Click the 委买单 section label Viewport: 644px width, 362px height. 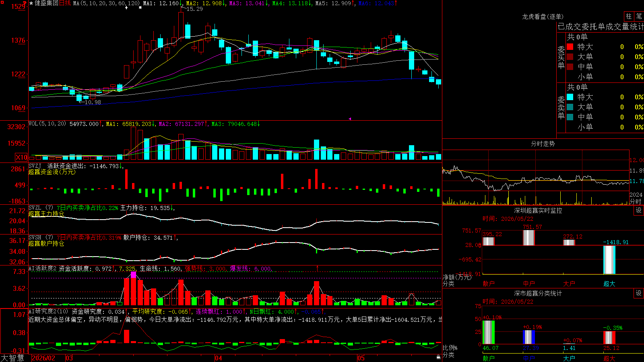(561, 58)
